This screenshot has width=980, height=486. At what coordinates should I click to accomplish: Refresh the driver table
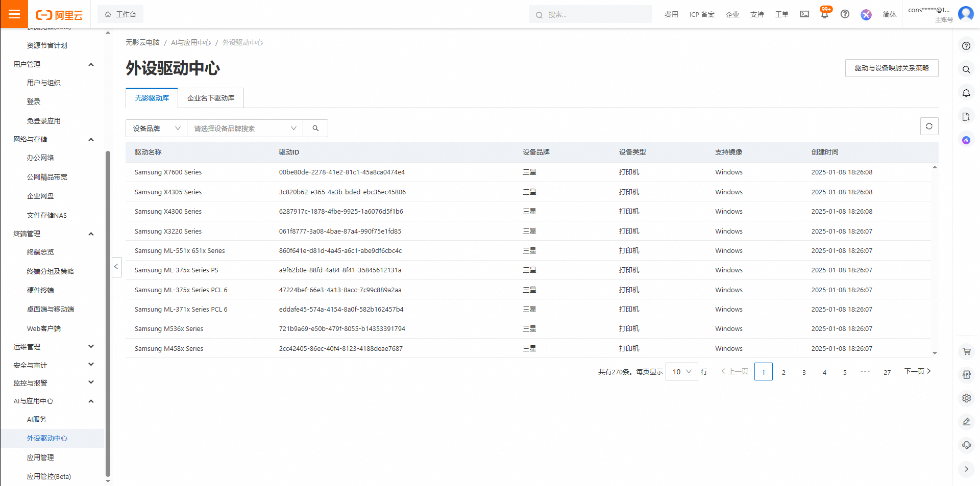929,126
